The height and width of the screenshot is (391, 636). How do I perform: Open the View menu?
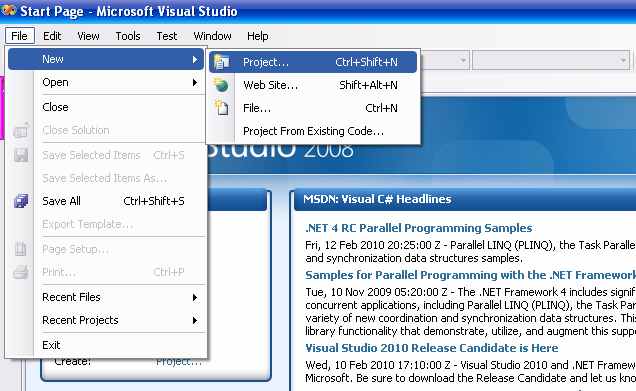88,36
